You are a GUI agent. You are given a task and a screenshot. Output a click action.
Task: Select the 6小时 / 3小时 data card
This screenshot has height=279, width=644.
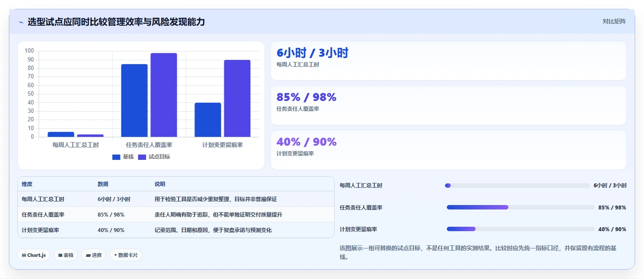pyautogui.click(x=448, y=61)
